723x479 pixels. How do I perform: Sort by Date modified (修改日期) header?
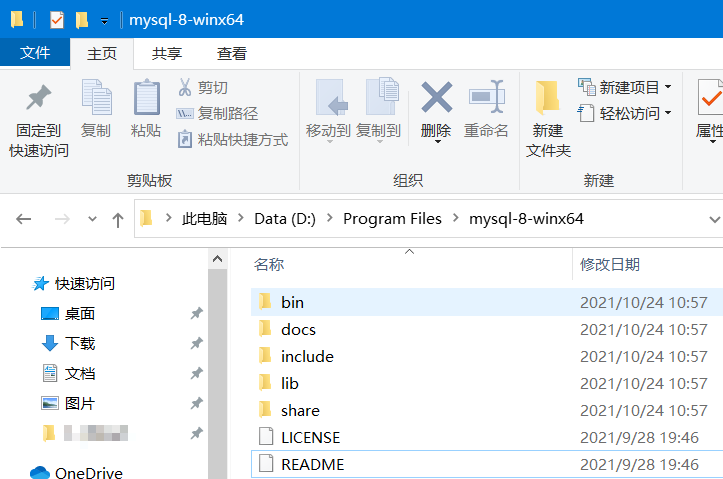point(610,265)
